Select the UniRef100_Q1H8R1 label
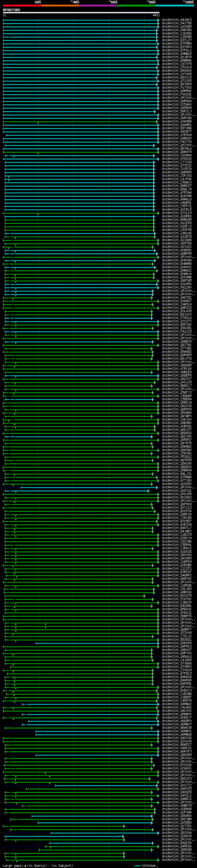Viewport: 197px width, 868px height. coord(177,125)
